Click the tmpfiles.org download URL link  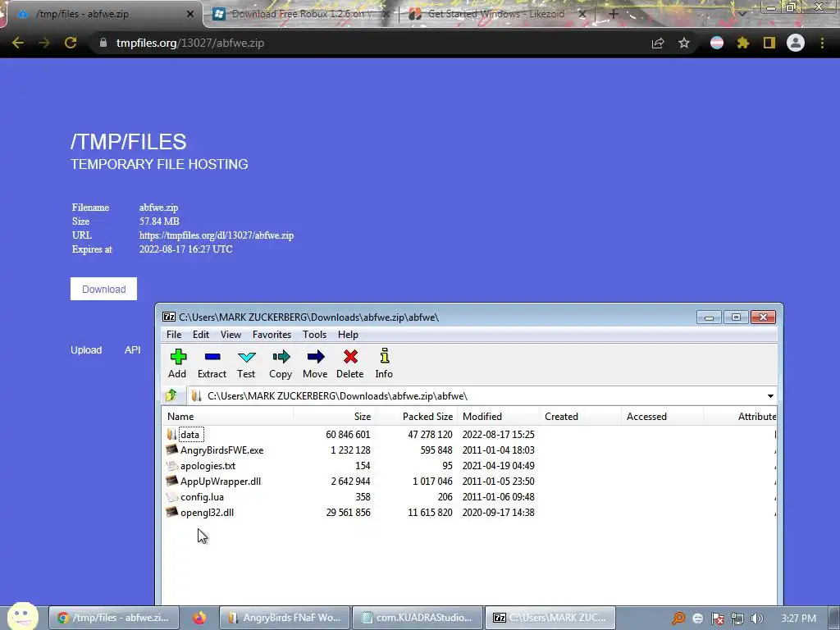(217, 235)
